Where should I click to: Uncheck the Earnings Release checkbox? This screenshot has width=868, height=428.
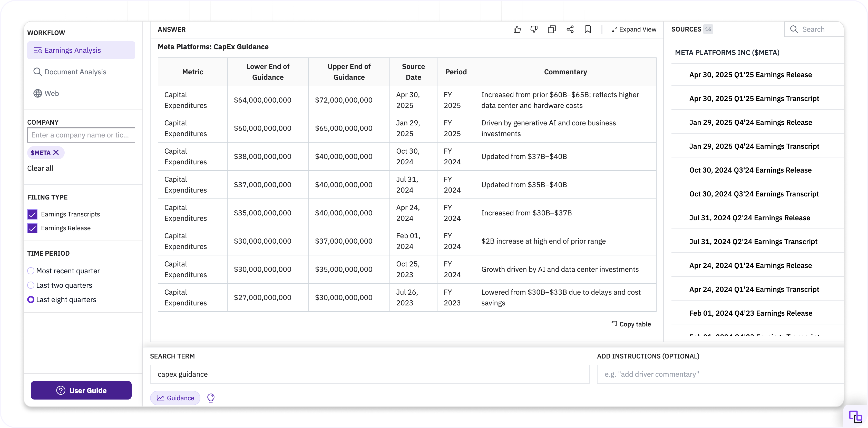[32, 228]
